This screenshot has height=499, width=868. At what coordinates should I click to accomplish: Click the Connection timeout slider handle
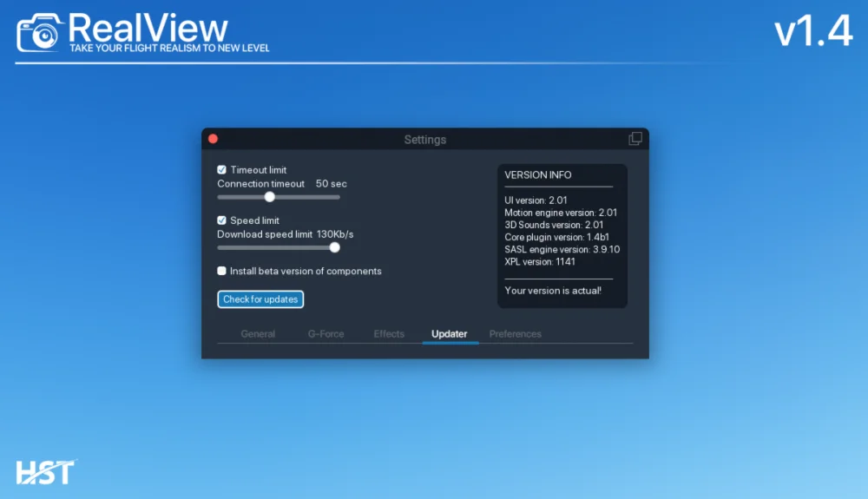pos(270,197)
